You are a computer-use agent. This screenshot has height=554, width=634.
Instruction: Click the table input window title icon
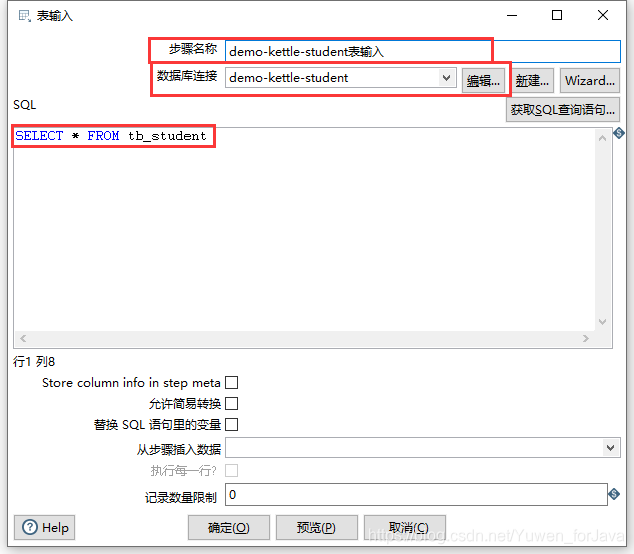pyautogui.click(x=25, y=16)
